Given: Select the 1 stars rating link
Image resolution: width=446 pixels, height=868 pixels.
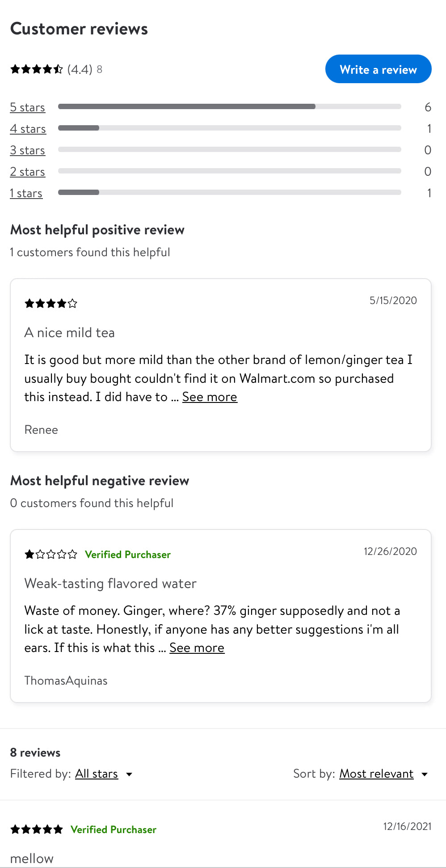Looking at the screenshot, I should 26,193.
